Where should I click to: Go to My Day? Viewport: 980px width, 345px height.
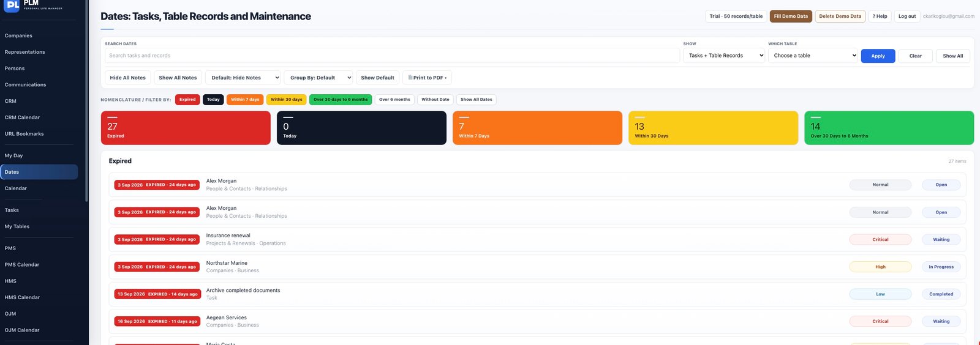[13, 155]
